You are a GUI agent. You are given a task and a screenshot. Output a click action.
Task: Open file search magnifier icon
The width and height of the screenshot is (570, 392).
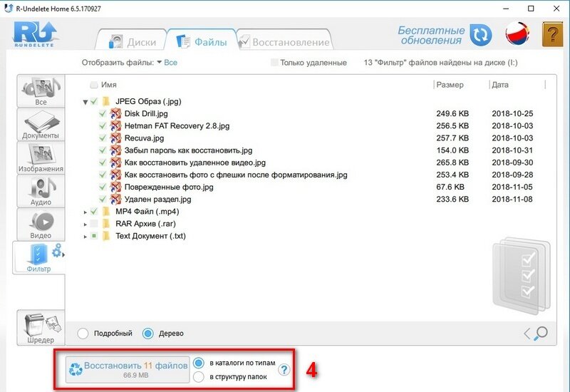541,333
